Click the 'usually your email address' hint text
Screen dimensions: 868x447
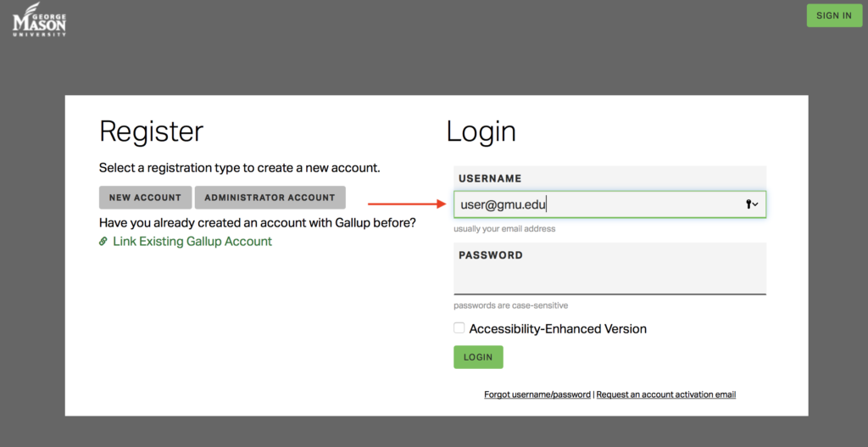pyautogui.click(x=504, y=229)
